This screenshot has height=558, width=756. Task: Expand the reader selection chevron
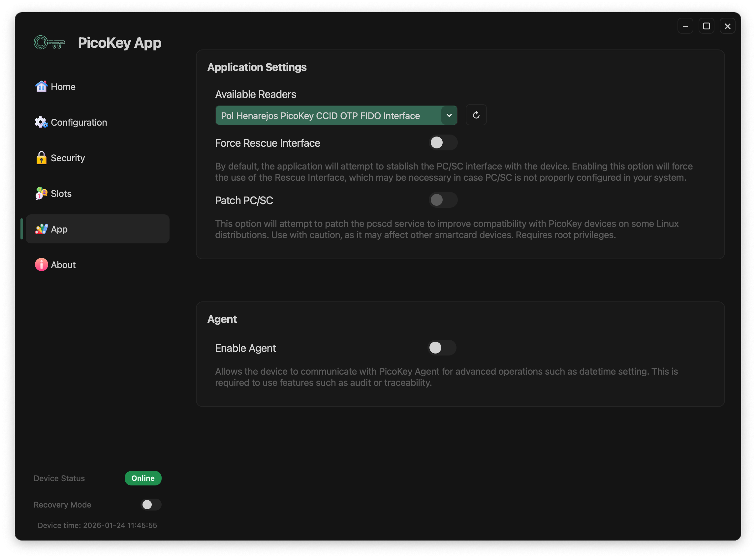(449, 115)
